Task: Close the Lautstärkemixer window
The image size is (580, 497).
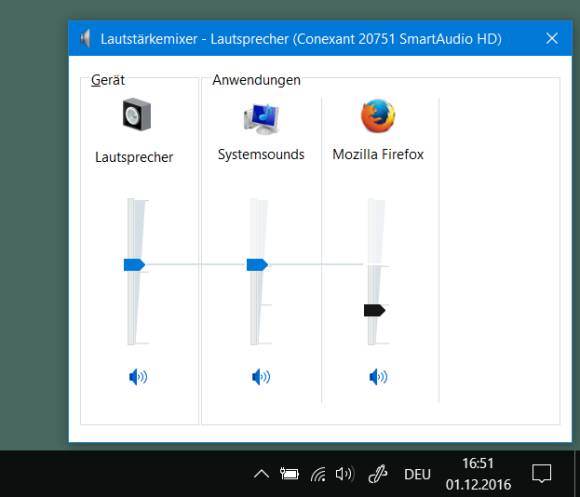Action: click(552, 38)
